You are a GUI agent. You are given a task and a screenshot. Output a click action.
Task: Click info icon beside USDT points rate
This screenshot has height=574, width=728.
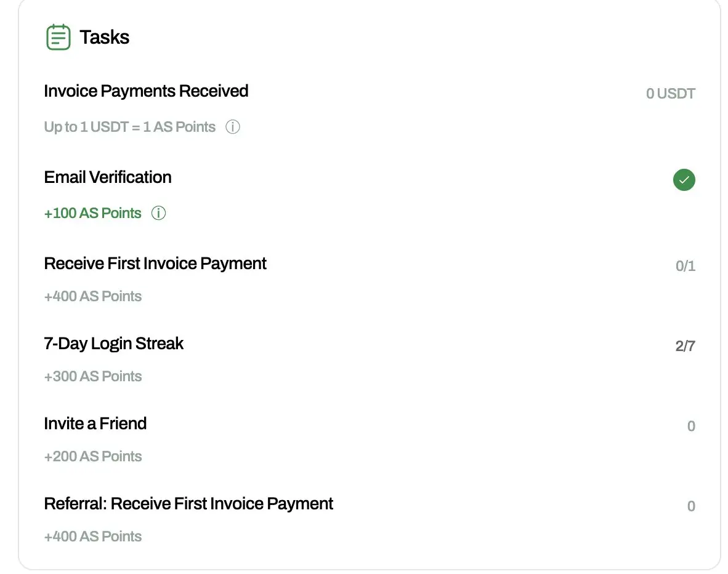click(x=232, y=127)
